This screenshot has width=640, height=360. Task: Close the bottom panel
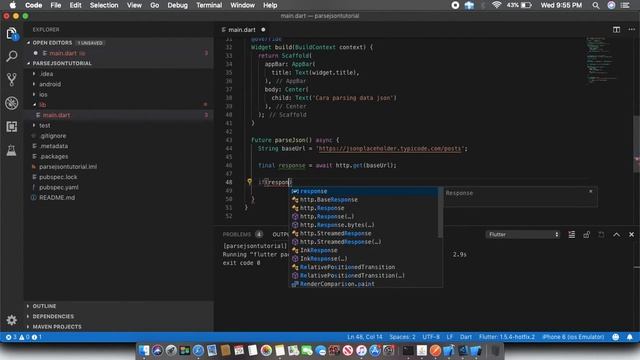pos(631,234)
